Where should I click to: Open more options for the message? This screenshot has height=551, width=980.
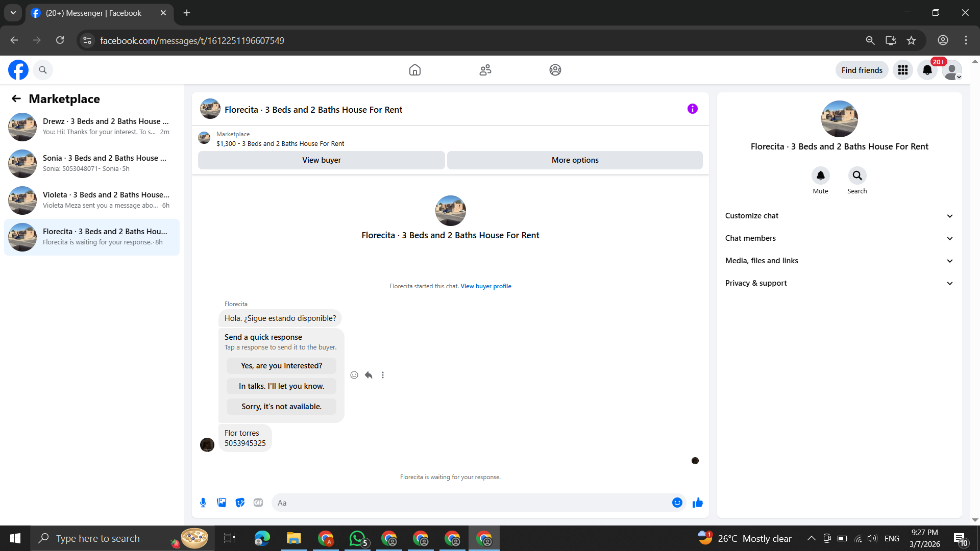[383, 375]
